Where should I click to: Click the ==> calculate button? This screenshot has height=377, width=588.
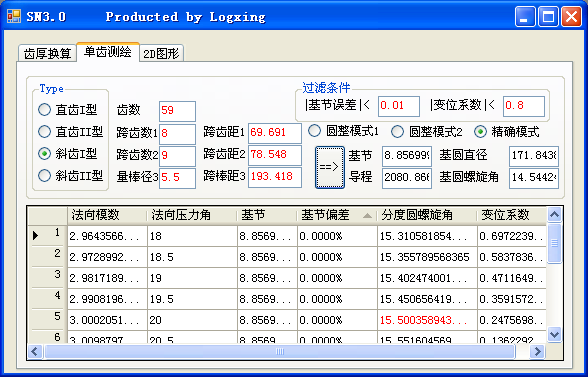click(x=330, y=167)
